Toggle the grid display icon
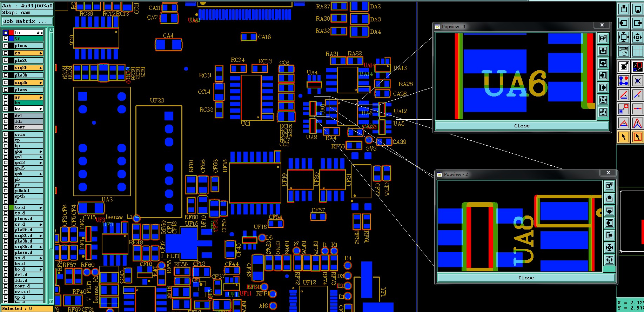Viewport: 644px width, 312px height. click(637, 51)
